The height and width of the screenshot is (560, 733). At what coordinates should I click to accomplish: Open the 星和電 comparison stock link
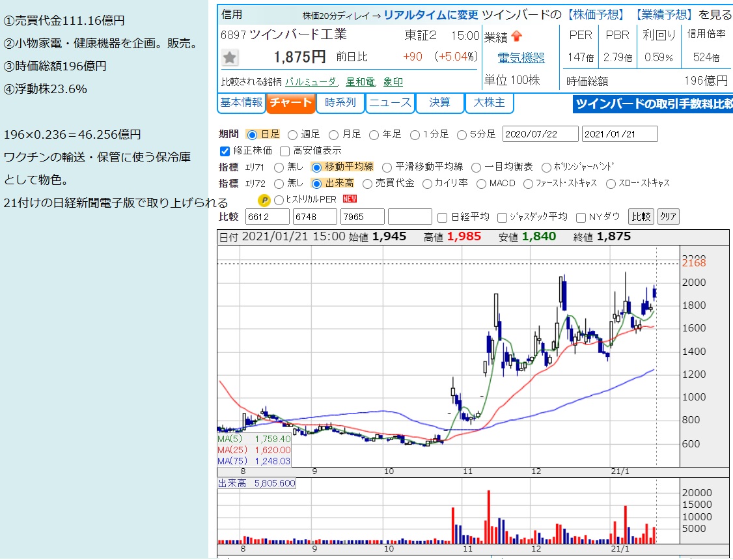(360, 82)
